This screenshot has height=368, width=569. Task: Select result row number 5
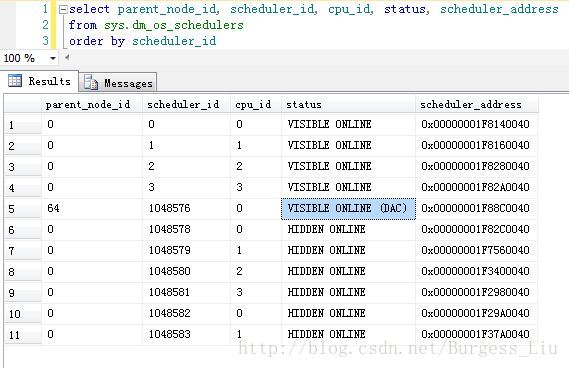click(23, 209)
